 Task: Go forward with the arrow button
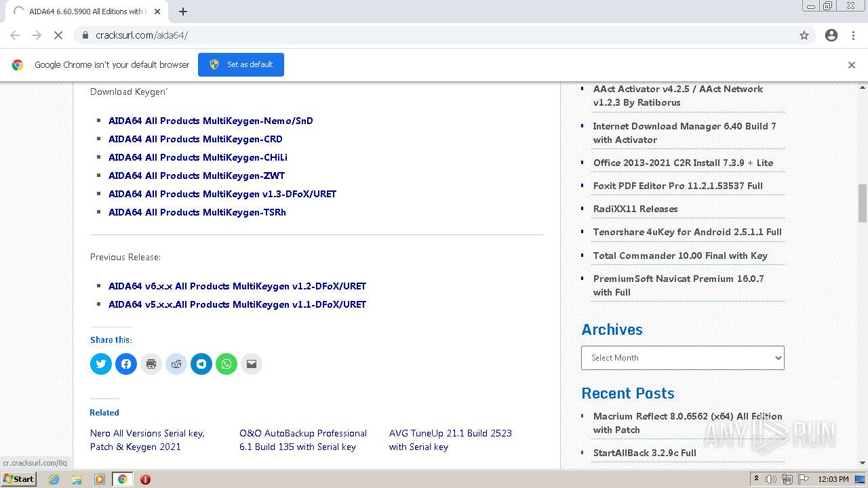click(x=37, y=35)
